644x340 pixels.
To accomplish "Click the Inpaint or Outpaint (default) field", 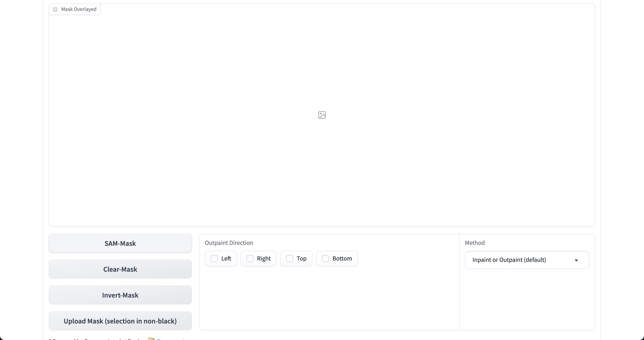I will click(509, 260).
